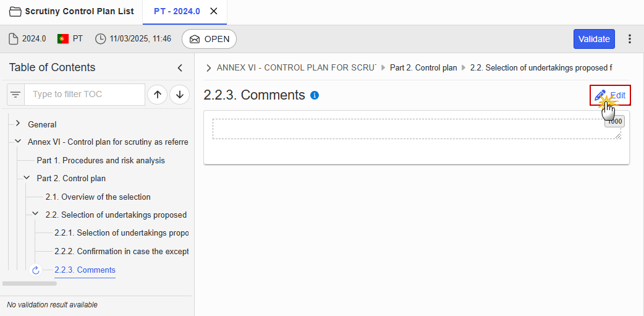Open the three-dot more options menu
Screen dimensions: 644x316
click(630, 39)
